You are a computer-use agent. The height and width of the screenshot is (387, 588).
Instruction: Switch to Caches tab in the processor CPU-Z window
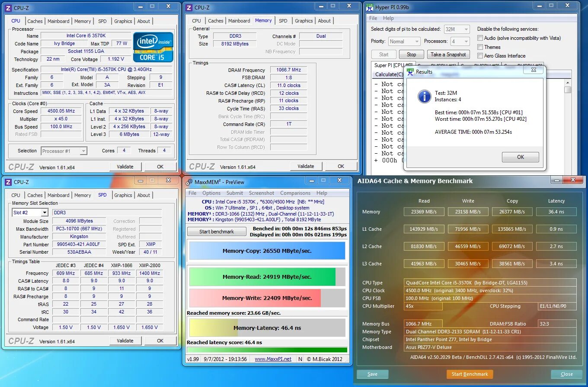click(35, 21)
